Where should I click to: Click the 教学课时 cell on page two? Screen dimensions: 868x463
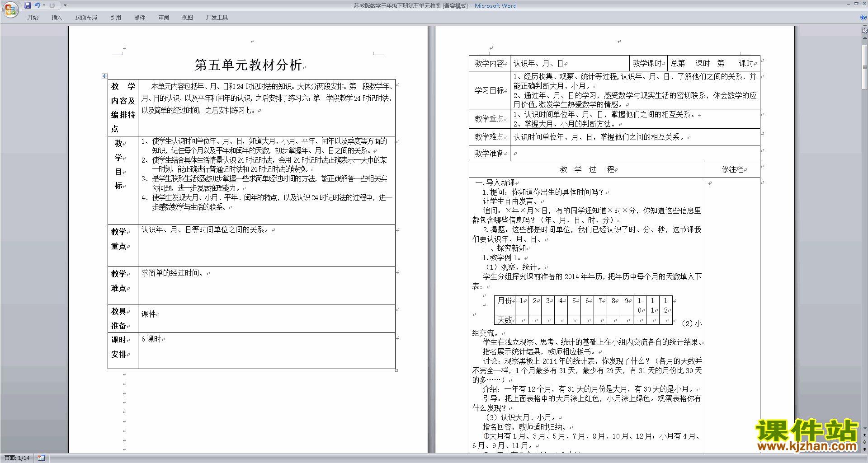(x=648, y=63)
